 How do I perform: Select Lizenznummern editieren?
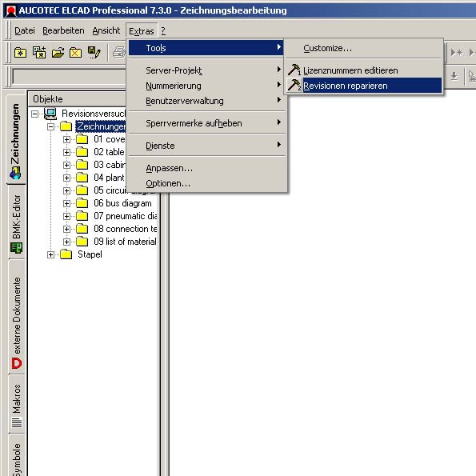coord(364,70)
